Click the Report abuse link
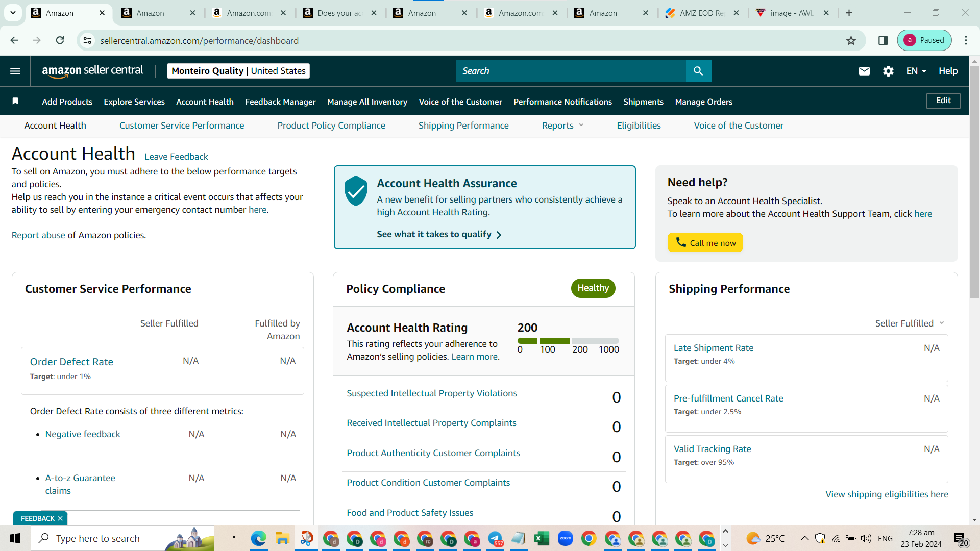 click(38, 235)
